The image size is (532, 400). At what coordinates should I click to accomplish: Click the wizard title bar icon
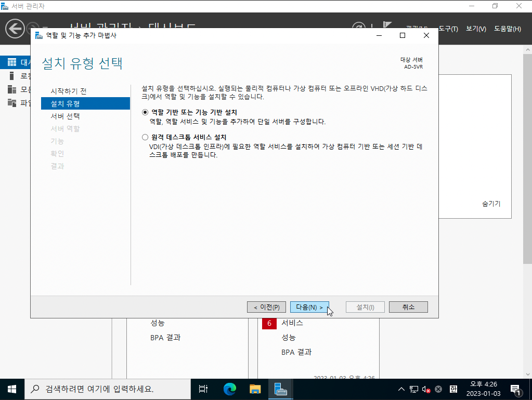point(39,35)
